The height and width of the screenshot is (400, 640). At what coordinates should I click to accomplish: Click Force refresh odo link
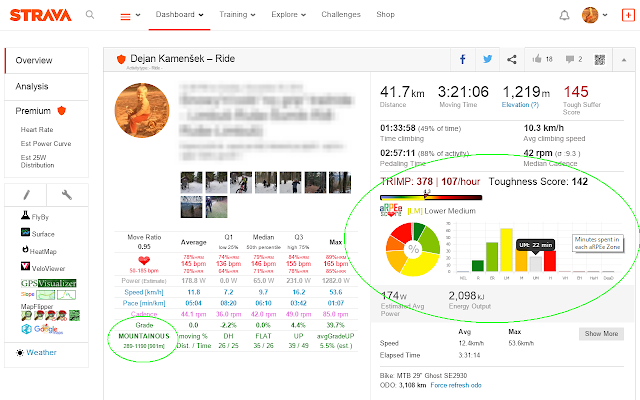click(456, 385)
